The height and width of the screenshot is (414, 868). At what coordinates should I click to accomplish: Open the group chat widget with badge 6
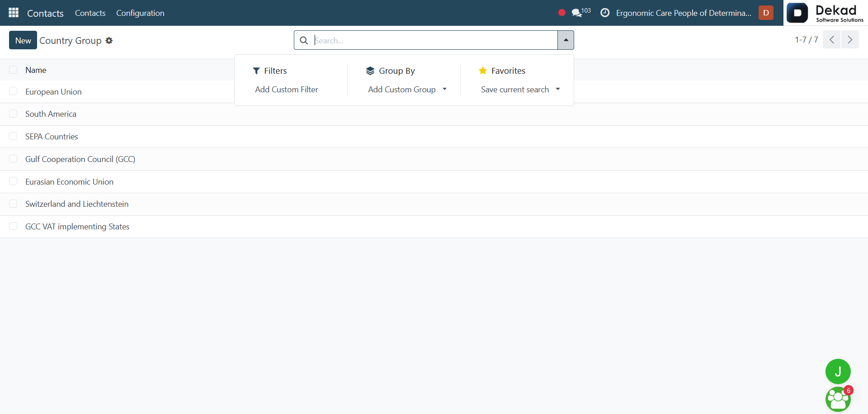coord(838,399)
